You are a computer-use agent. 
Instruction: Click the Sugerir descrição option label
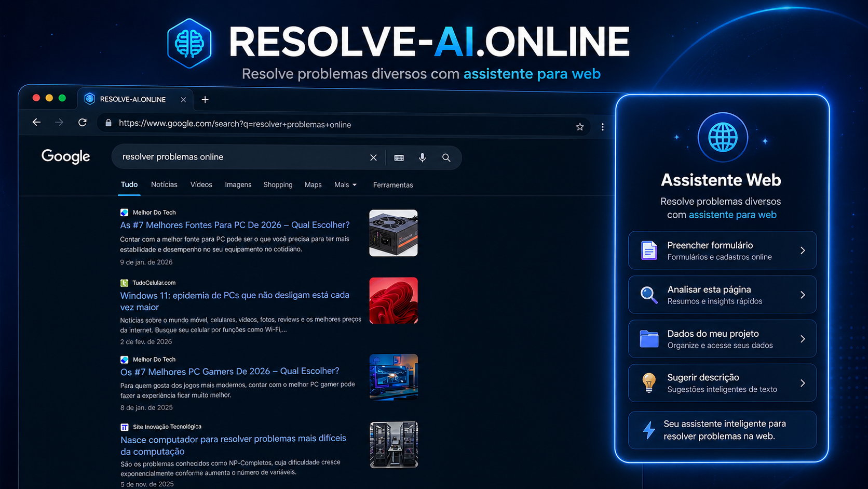703,378
